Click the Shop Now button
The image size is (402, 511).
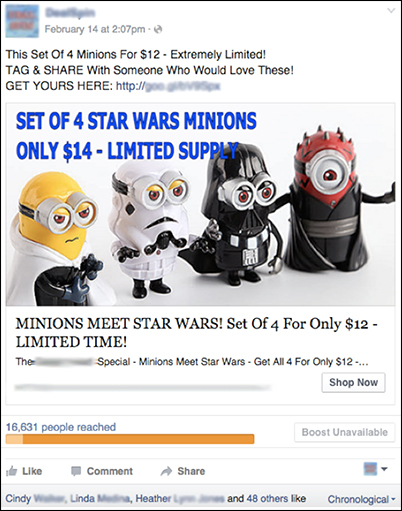click(x=353, y=382)
